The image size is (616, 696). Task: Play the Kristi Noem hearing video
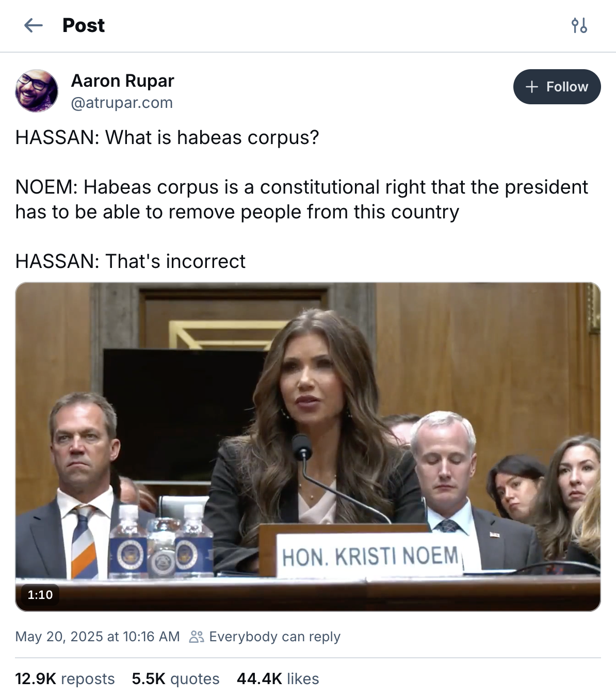[308, 447]
